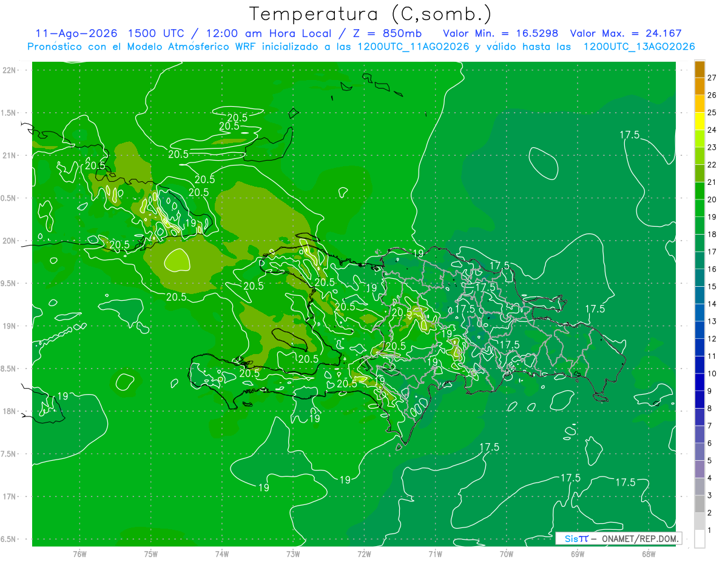Image resolution: width=728 pixels, height=562 pixels.
Task: Click legend value "3"
Action: 710,496
